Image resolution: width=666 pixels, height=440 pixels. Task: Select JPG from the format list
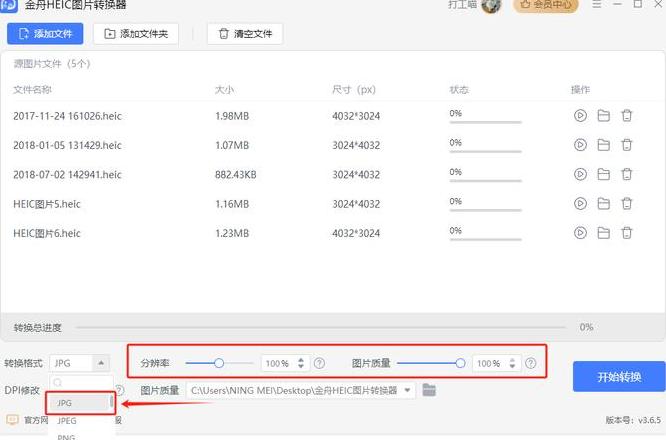[79, 403]
